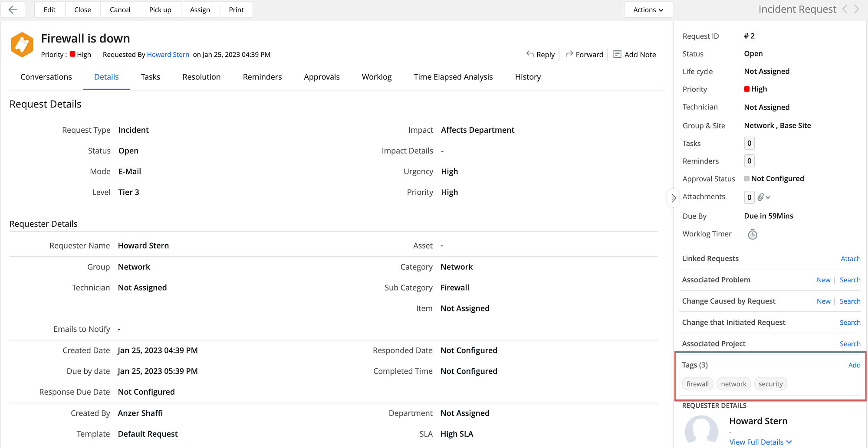
Task: Click the 'E-Mail' mode value
Action: [x=130, y=171]
